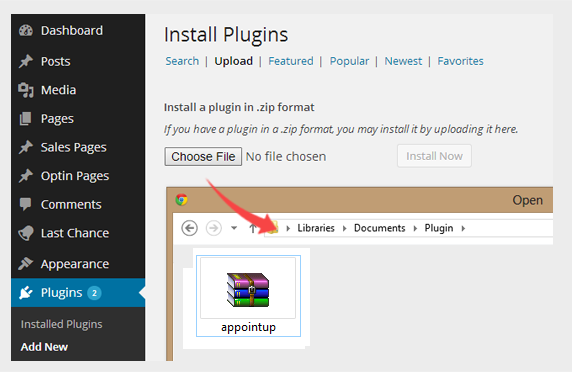Click the Last Chance sidebar icon
Viewport: 572px width, 372px height.
(26, 233)
